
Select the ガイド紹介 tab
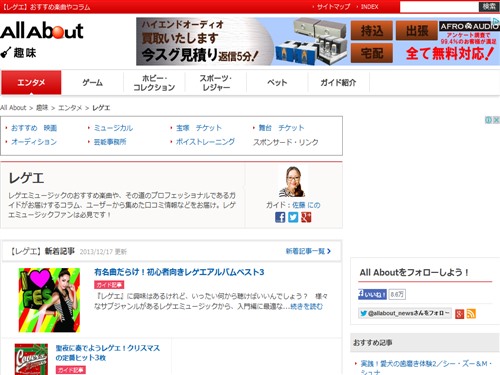[x=338, y=82]
